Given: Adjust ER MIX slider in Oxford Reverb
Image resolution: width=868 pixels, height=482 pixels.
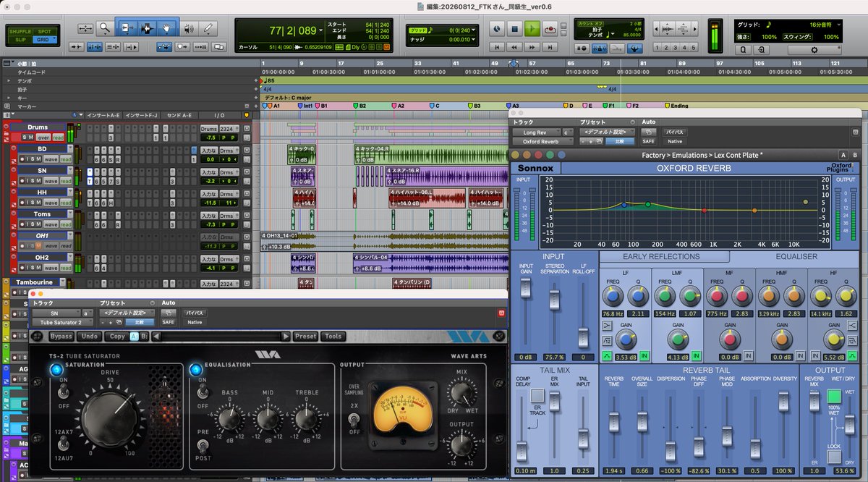Looking at the screenshot, I should click(x=556, y=401).
